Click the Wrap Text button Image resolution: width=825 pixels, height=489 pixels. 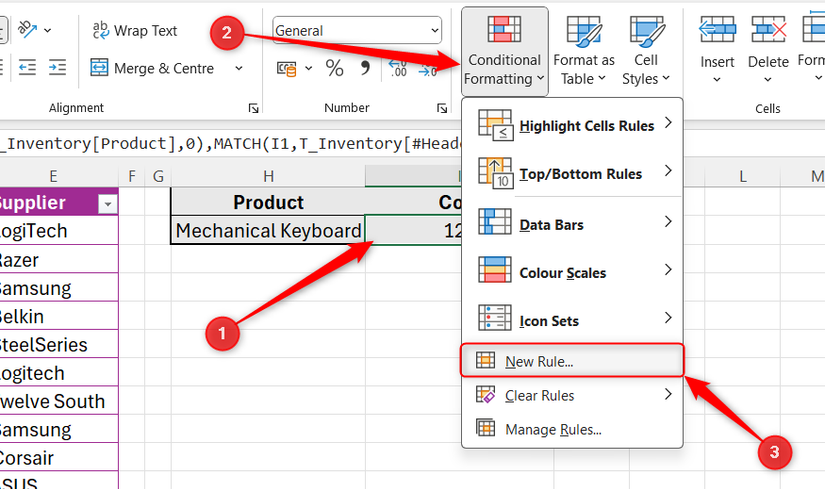click(x=134, y=31)
